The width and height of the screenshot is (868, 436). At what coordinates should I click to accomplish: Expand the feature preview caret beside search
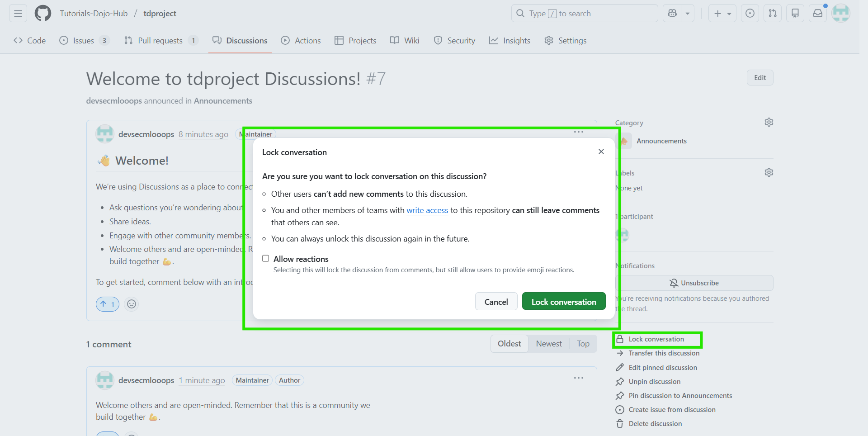coord(688,13)
